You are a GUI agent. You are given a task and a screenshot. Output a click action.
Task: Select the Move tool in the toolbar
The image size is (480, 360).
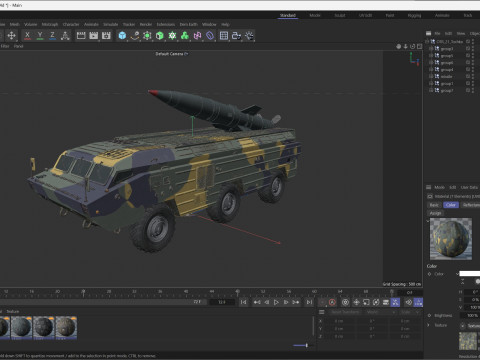(x=11, y=35)
